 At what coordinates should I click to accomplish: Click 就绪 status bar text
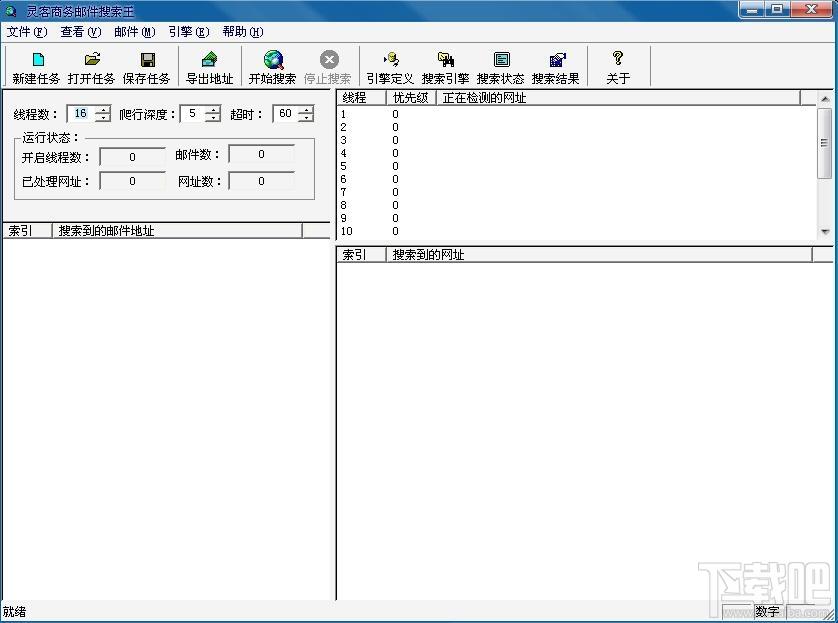click(x=14, y=612)
